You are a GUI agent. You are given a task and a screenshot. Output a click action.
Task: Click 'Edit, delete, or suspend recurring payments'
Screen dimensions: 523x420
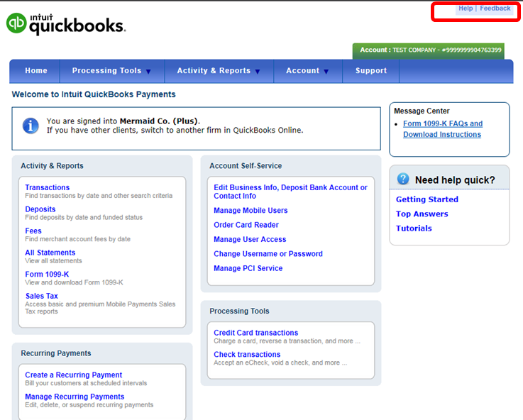[x=89, y=404]
